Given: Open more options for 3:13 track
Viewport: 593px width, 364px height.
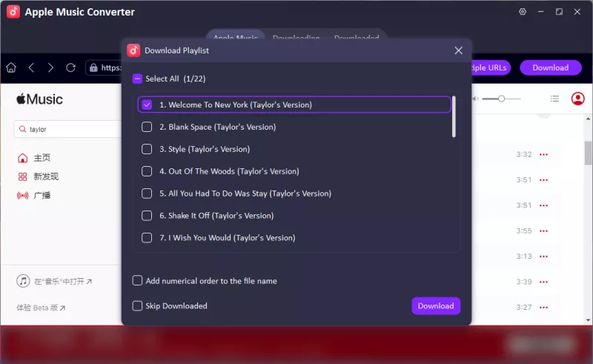Looking at the screenshot, I should pyautogui.click(x=543, y=257).
